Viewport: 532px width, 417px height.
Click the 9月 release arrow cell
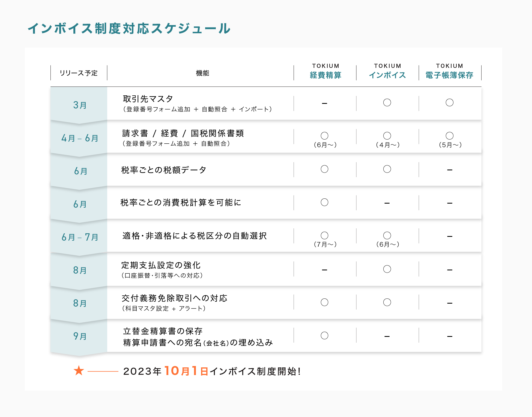coord(79,336)
